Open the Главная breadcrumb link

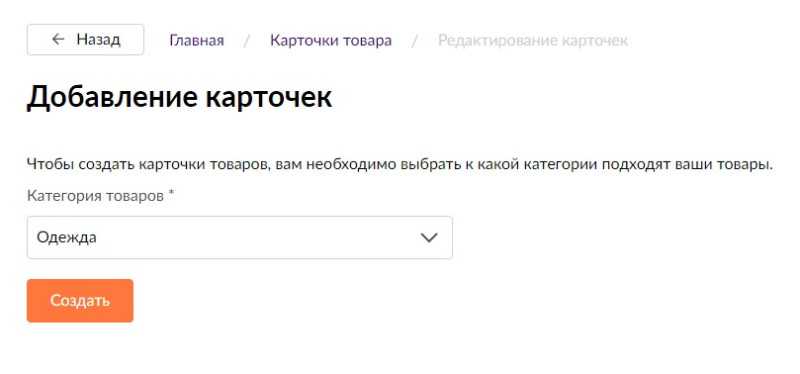coord(196,40)
